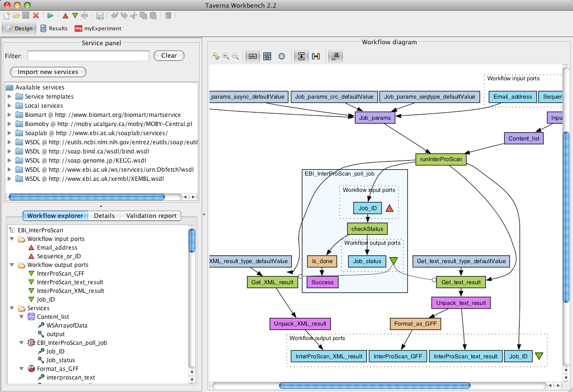Click Import new services button
The height and width of the screenshot is (392, 573).
[x=48, y=72]
